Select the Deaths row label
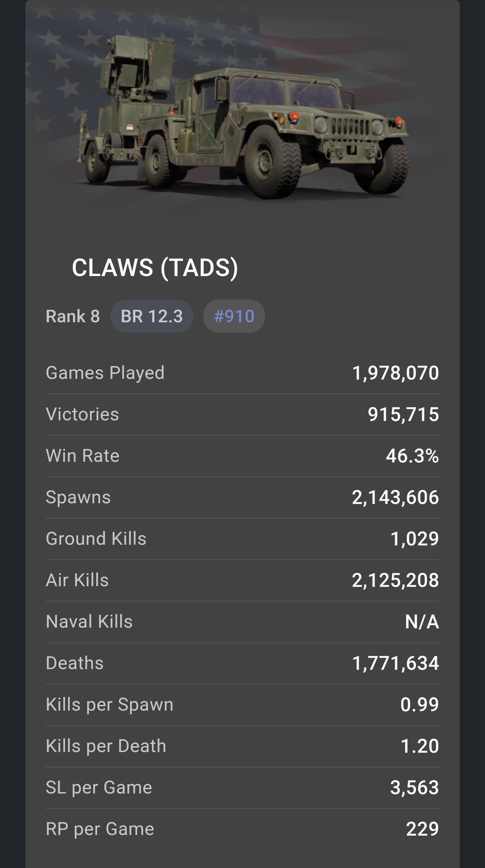 click(x=75, y=663)
